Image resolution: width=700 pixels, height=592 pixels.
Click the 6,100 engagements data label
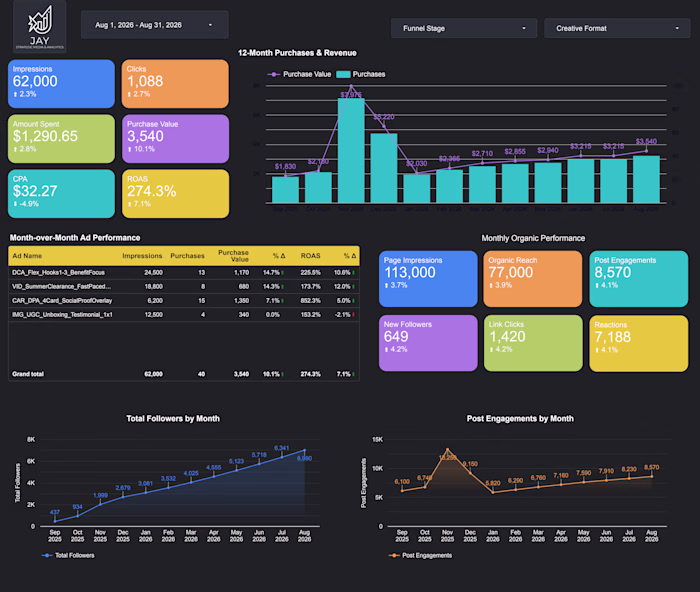[402, 482]
